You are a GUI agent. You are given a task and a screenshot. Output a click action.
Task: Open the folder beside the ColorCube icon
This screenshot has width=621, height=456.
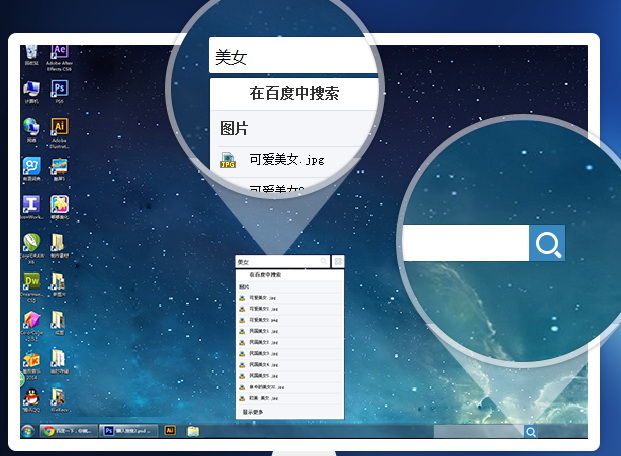click(59, 323)
